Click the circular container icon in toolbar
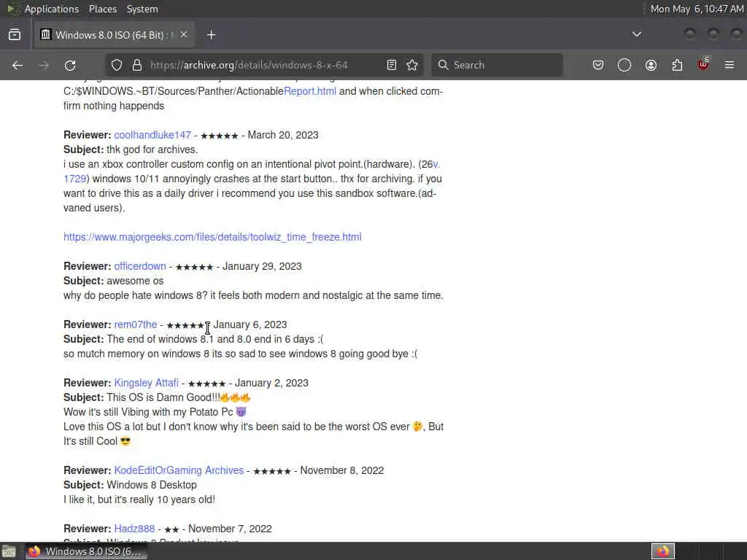 tap(624, 65)
